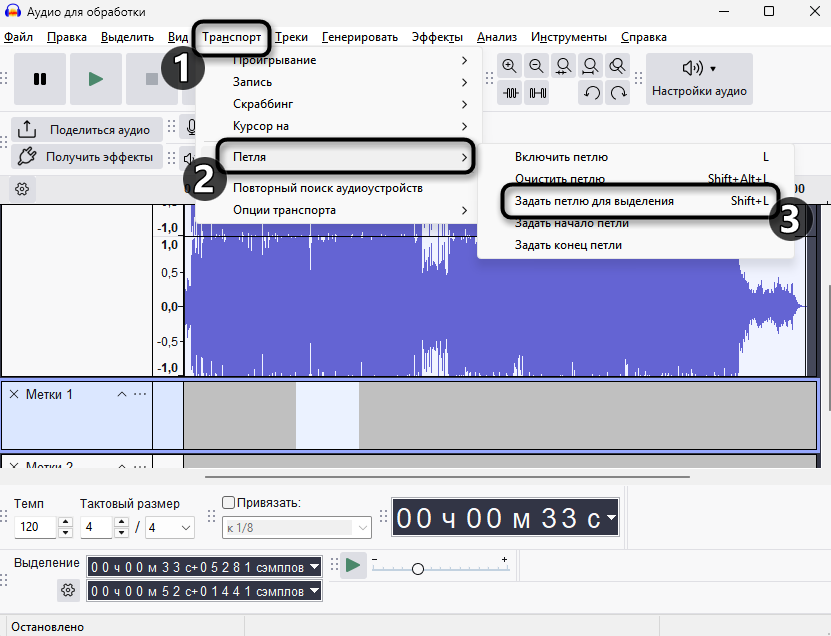Viewport: 831px width, 636px height.
Task: Click Play-at-speed green button
Action: click(353, 565)
